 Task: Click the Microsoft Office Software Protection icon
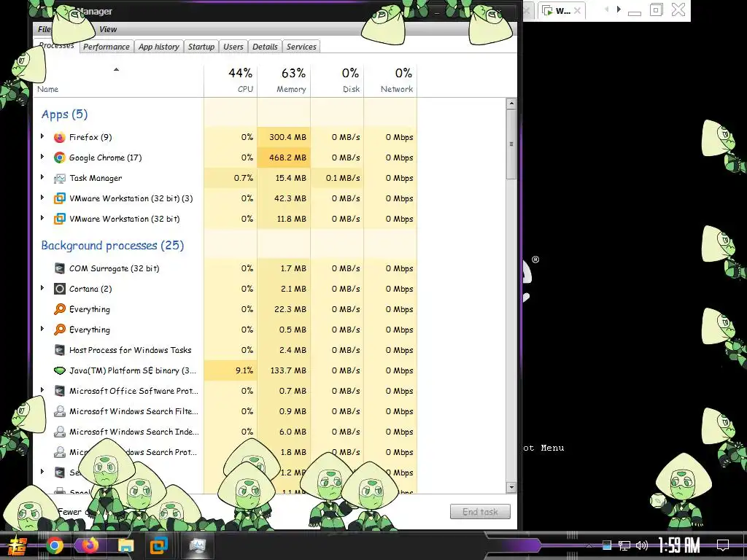pos(60,391)
